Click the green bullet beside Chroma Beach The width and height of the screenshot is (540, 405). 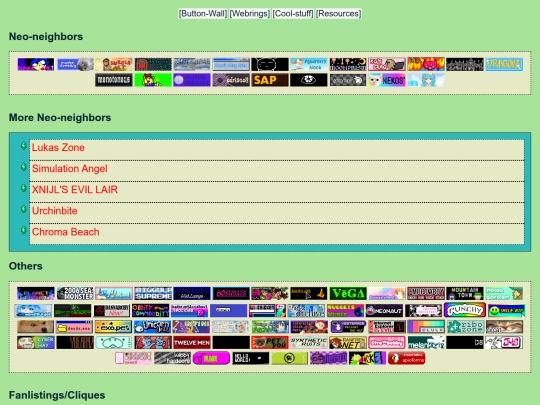pos(23,230)
